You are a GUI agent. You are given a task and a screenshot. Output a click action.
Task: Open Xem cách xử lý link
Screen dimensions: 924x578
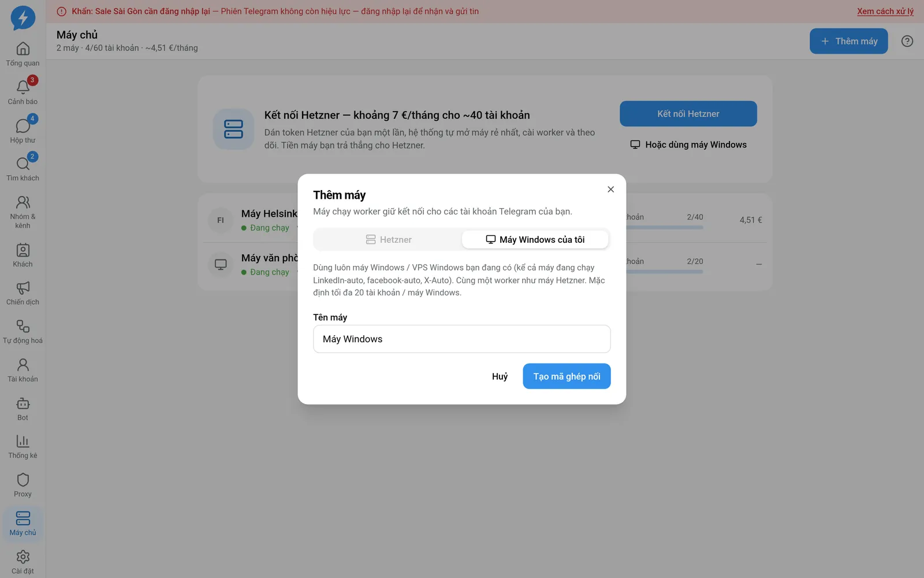click(x=885, y=11)
